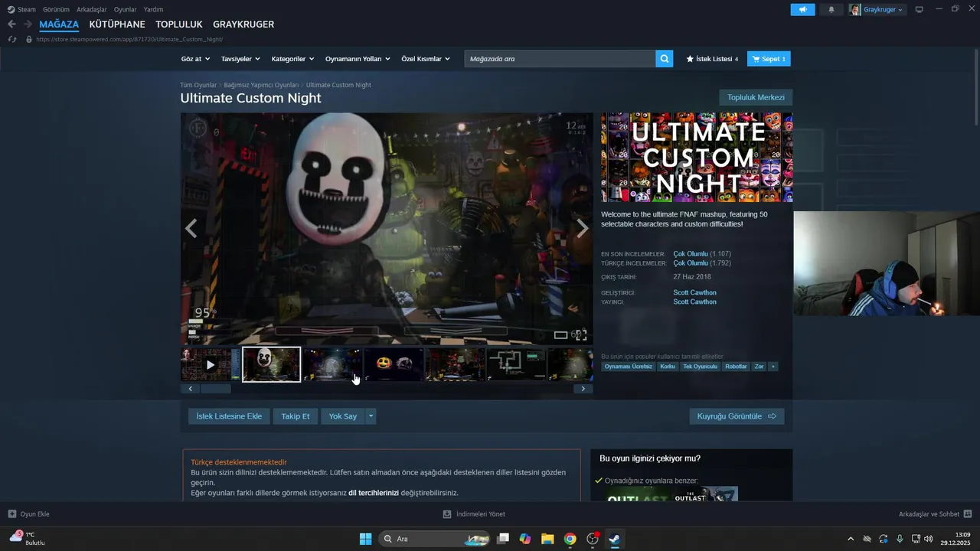The height and width of the screenshot is (551, 980).
Task: Open Google Chrome from the taskbar
Action: click(570, 539)
